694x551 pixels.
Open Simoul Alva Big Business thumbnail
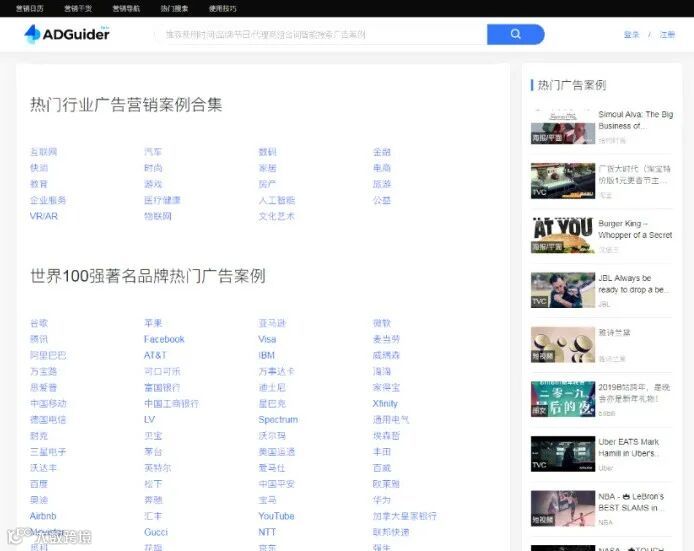[x=563, y=126]
